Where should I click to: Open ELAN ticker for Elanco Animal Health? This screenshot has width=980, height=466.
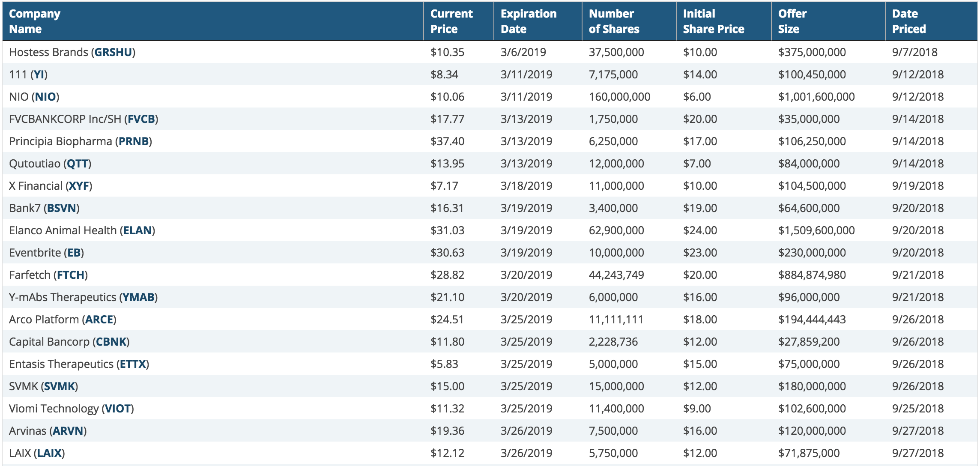tap(137, 230)
